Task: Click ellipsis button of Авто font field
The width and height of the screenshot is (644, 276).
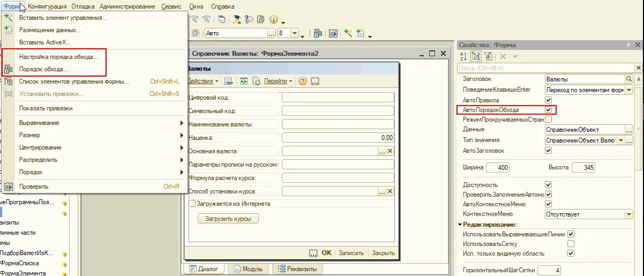Action: (271, 33)
